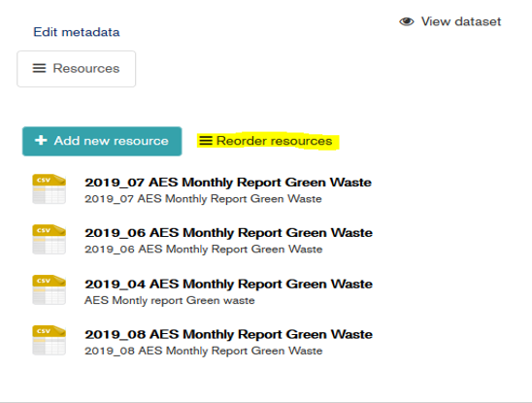532x403 pixels.
Task: Click the CSV icon for 2019_07 report
Action: 50,189
